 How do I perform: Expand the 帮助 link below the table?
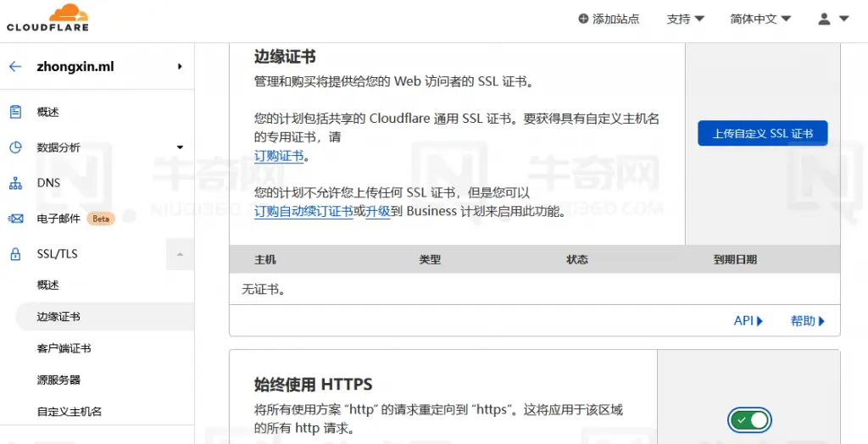[x=807, y=321]
